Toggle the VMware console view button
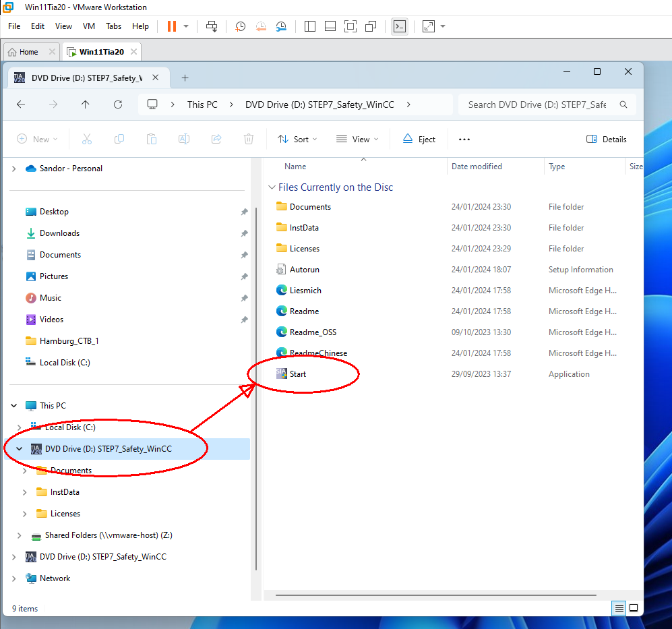 [x=400, y=26]
